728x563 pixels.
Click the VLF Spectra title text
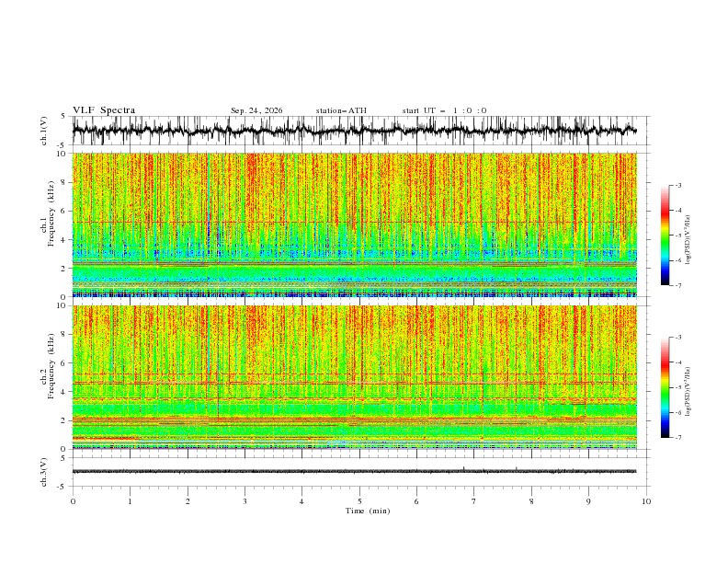point(104,110)
